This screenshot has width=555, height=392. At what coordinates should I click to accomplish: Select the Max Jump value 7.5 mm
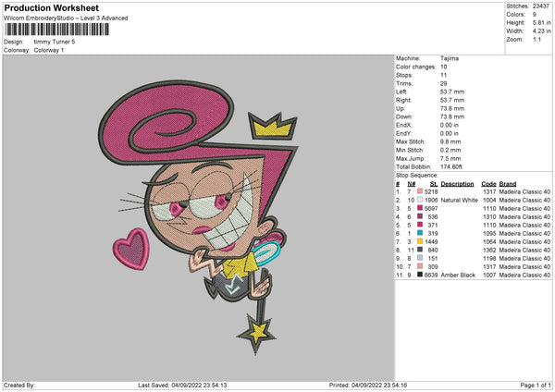[x=450, y=158]
